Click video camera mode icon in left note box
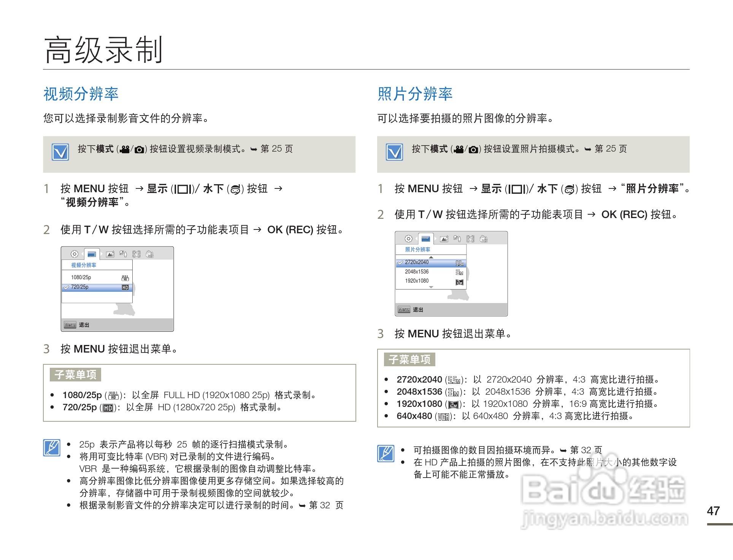 coord(124,149)
